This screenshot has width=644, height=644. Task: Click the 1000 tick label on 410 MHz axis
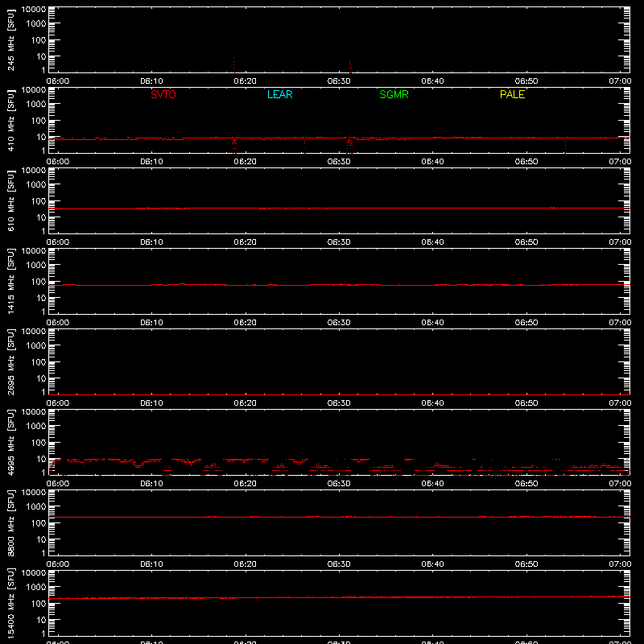coord(35,105)
